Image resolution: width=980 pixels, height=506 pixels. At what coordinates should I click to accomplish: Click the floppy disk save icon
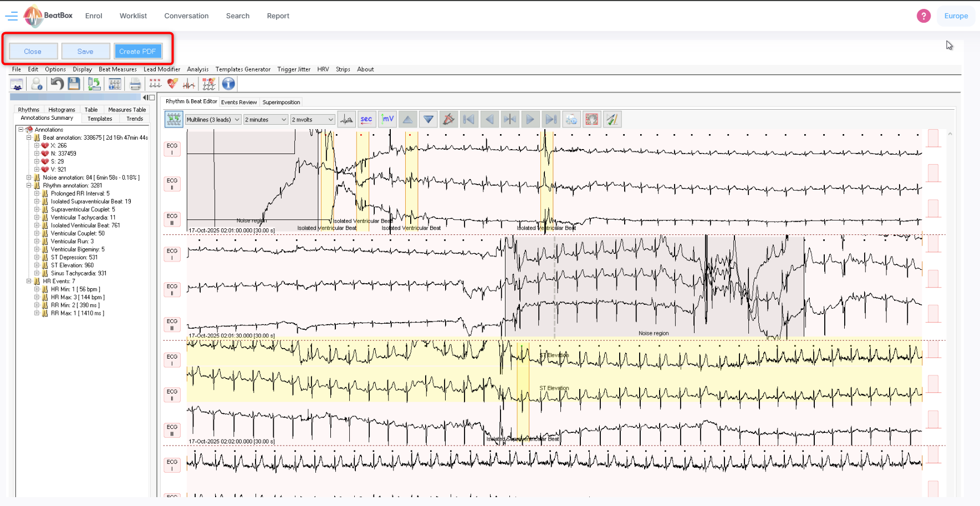[74, 84]
